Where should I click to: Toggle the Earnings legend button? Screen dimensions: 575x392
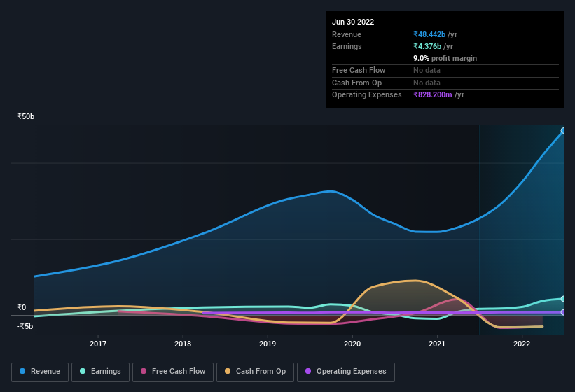100,372
